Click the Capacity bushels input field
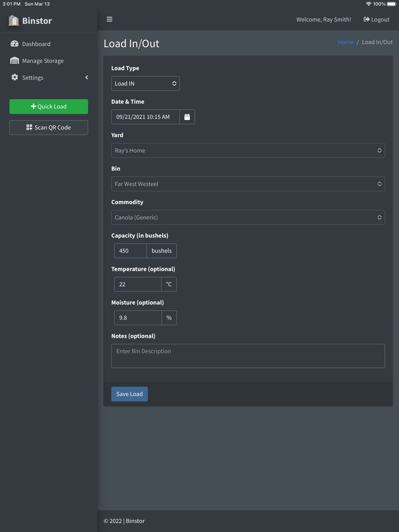399x532 pixels. 130,251
